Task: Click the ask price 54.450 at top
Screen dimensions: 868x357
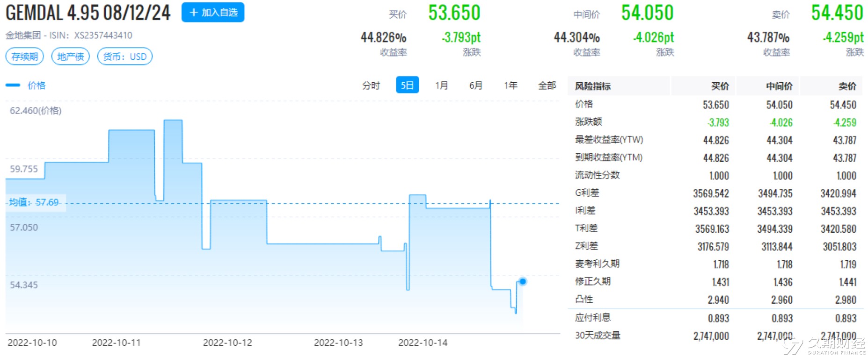Action: point(837,13)
